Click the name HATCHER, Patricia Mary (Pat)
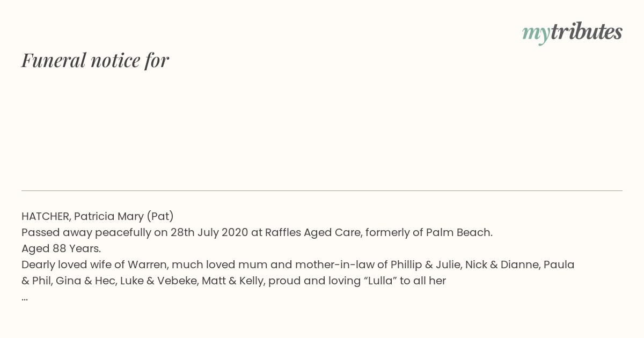The width and height of the screenshot is (644, 338). [98, 216]
